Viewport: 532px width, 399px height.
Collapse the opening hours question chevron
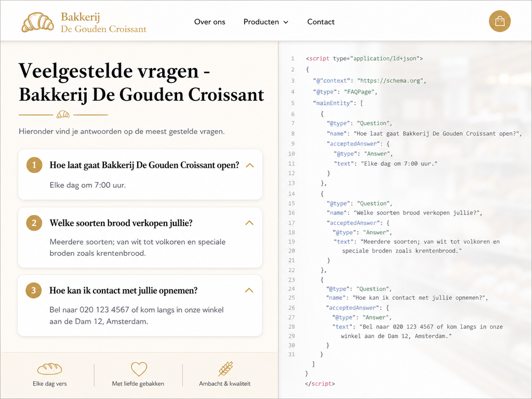pyautogui.click(x=250, y=165)
